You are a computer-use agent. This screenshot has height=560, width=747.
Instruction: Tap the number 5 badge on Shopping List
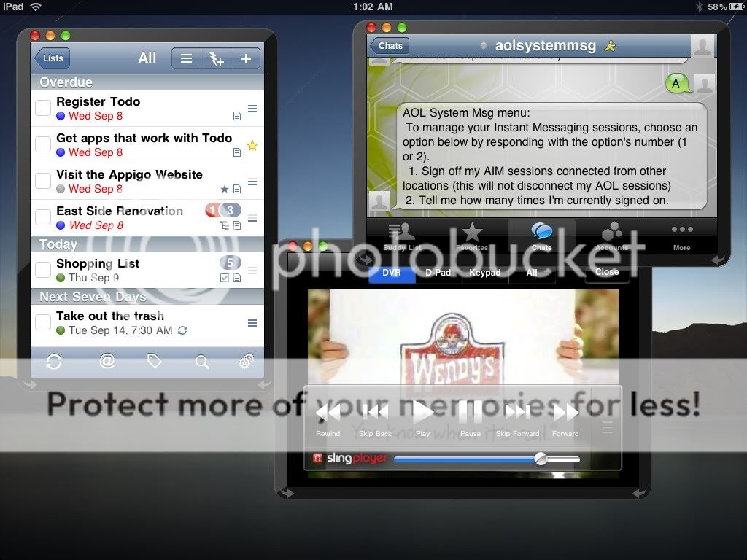[x=230, y=262]
